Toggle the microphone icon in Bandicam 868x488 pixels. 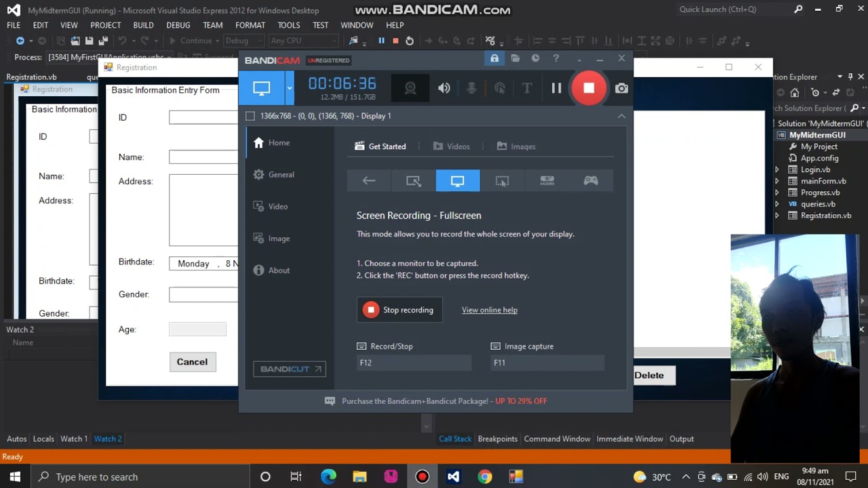472,88
